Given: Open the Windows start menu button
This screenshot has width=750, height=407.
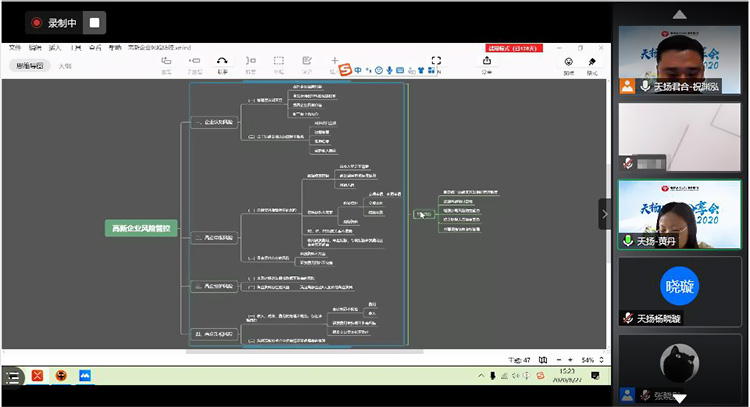Looking at the screenshot, I should [12, 376].
